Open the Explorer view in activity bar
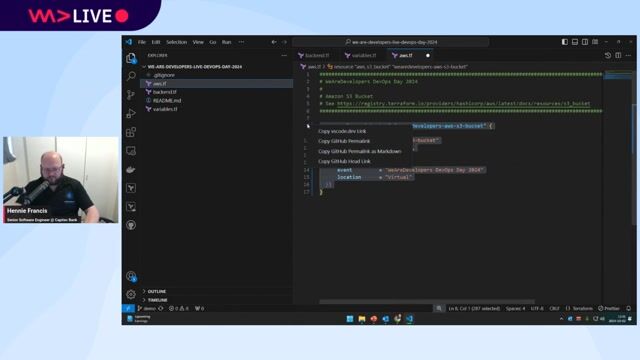The width and height of the screenshot is (640, 360). pos(131,58)
